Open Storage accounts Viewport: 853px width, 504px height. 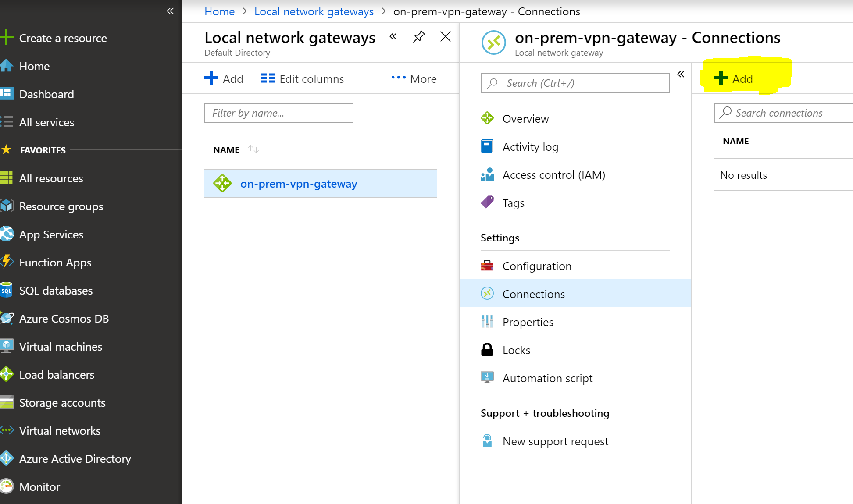point(62,403)
